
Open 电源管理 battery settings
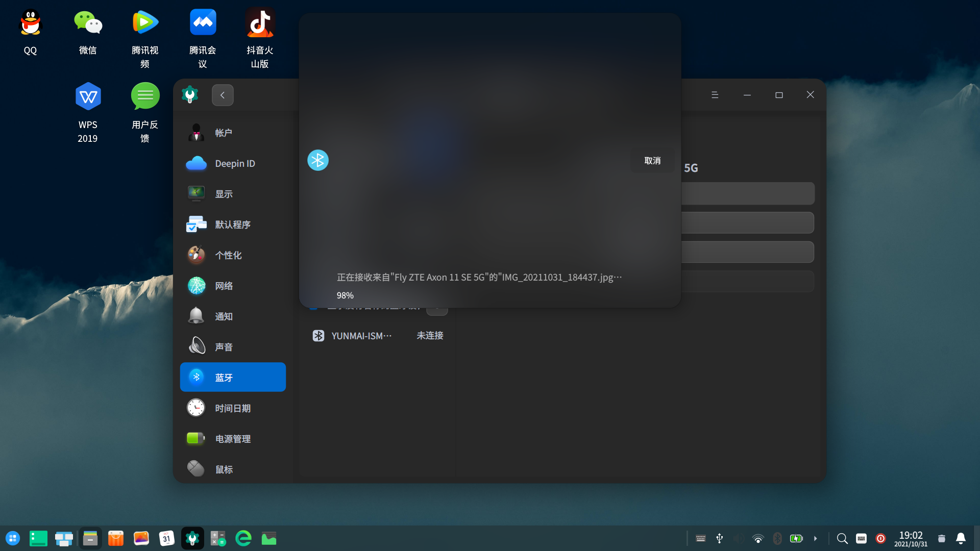click(233, 439)
